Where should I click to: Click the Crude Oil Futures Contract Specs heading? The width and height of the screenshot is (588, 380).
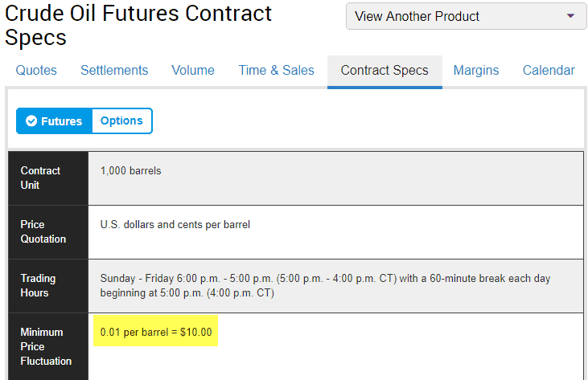coord(138,26)
